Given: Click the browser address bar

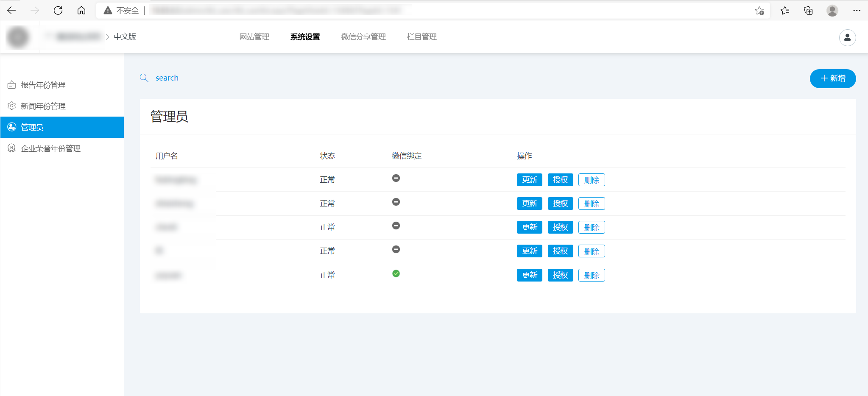Looking at the screenshot, I should tap(433, 10).
